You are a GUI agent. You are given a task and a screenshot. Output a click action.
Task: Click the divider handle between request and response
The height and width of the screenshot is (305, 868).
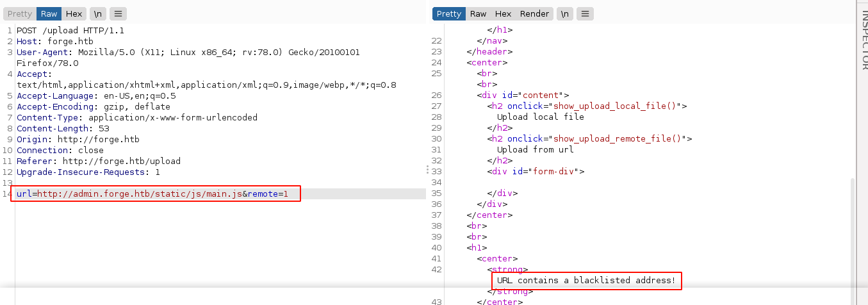point(427,169)
